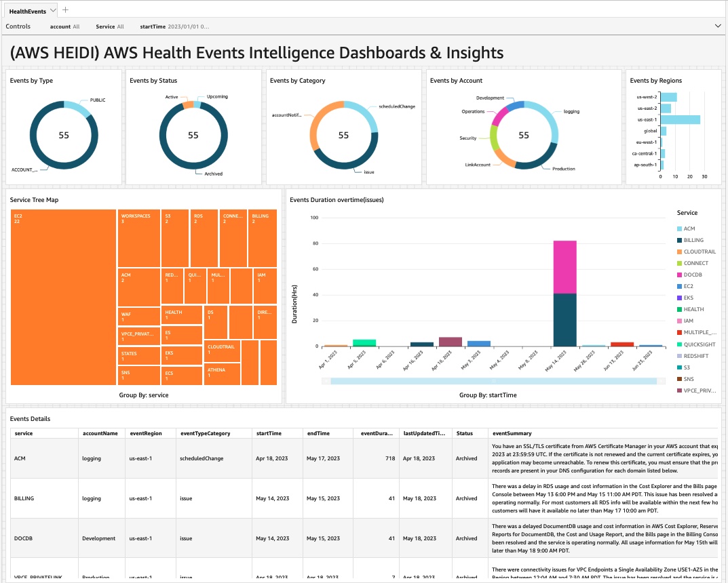Click Archived label in Events by Status
This screenshot has width=728, height=583.
pos(214,174)
